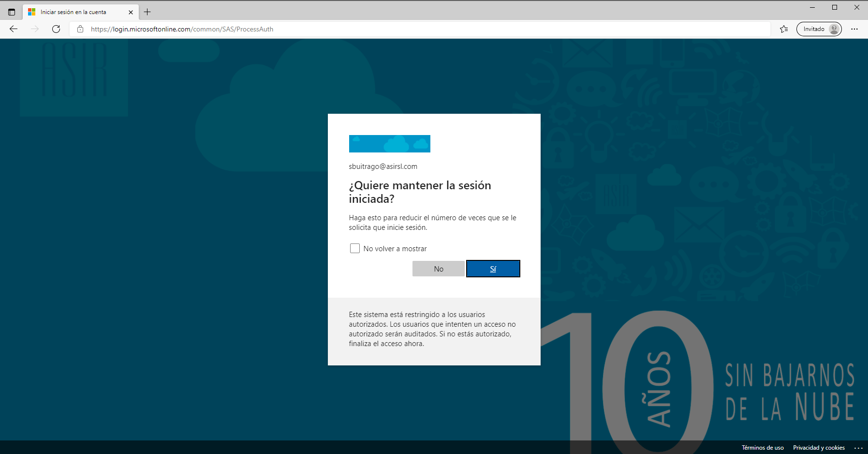868x454 pixels.
Task: Select the 'Iniciar sesión en la cuenta' tab
Action: coord(77,12)
